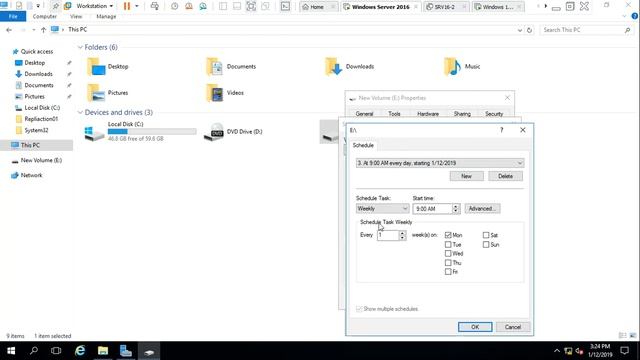Select Quick access in the navigation pane

37,51
